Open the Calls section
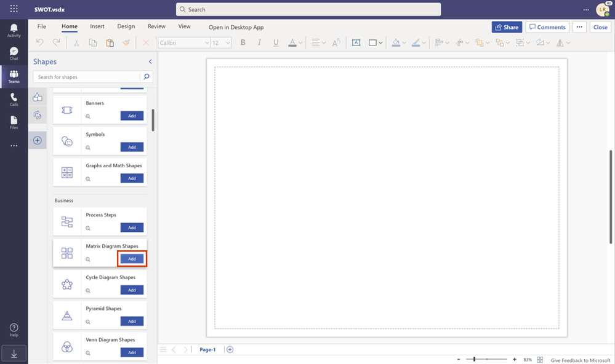Screen dimensions: 615x364 click(x=14, y=100)
